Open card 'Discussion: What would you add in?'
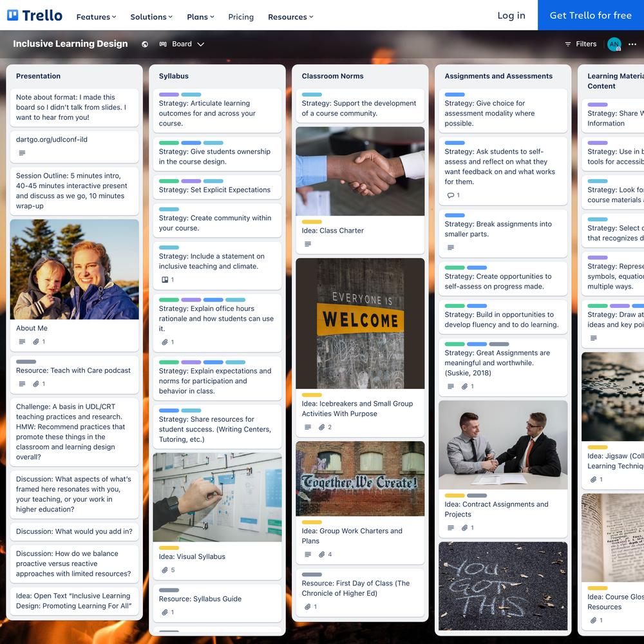The height and width of the screenshot is (644, 644). coord(74,531)
